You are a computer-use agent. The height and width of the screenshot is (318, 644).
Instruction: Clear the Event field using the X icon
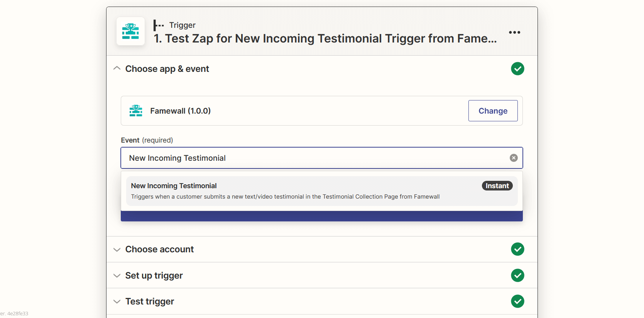514,158
